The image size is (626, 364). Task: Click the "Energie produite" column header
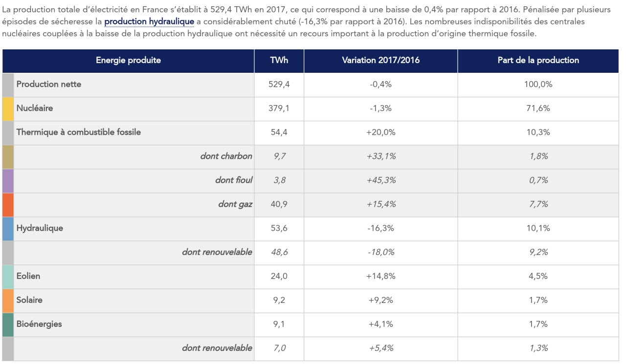128,61
